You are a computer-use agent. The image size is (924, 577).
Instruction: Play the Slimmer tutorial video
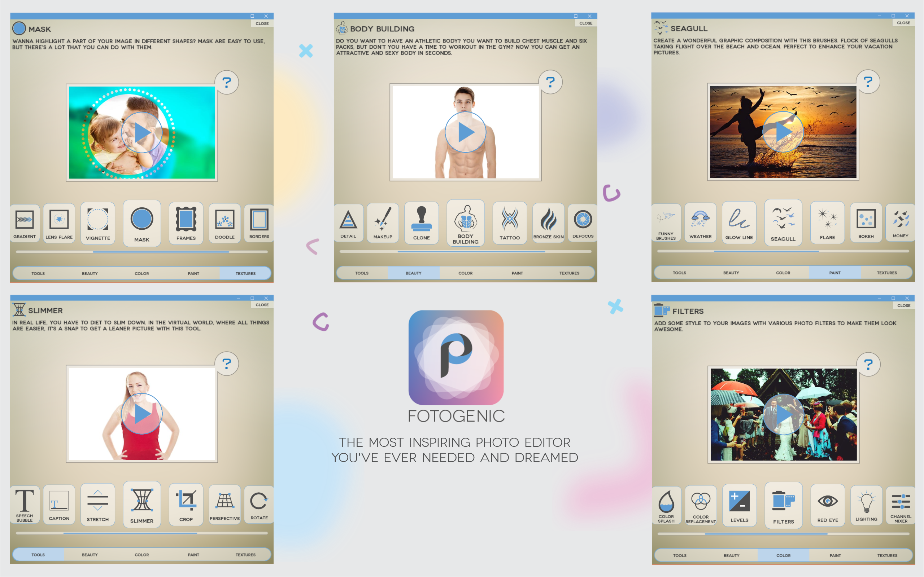141,413
